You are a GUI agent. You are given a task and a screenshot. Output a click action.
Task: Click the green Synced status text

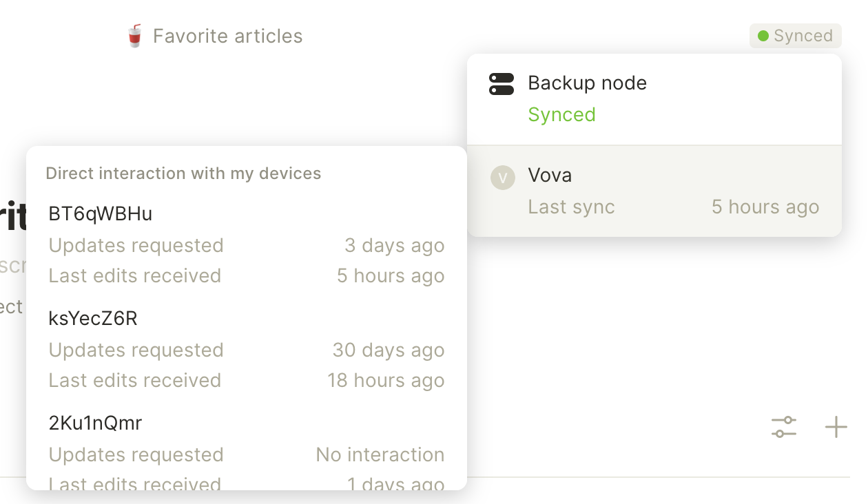coord(561,114)
